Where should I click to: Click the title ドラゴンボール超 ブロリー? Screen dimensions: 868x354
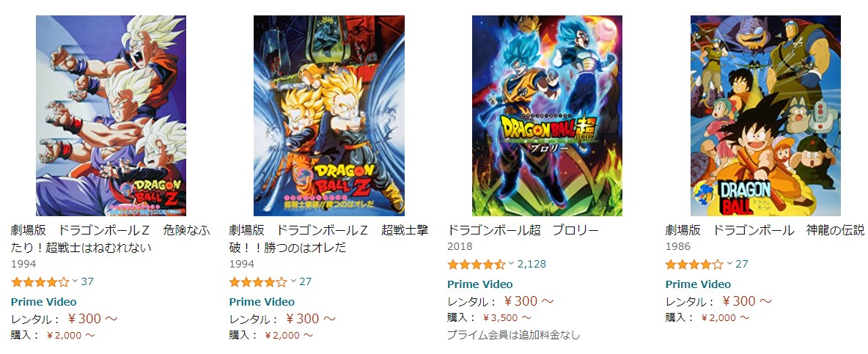point(523,230)
